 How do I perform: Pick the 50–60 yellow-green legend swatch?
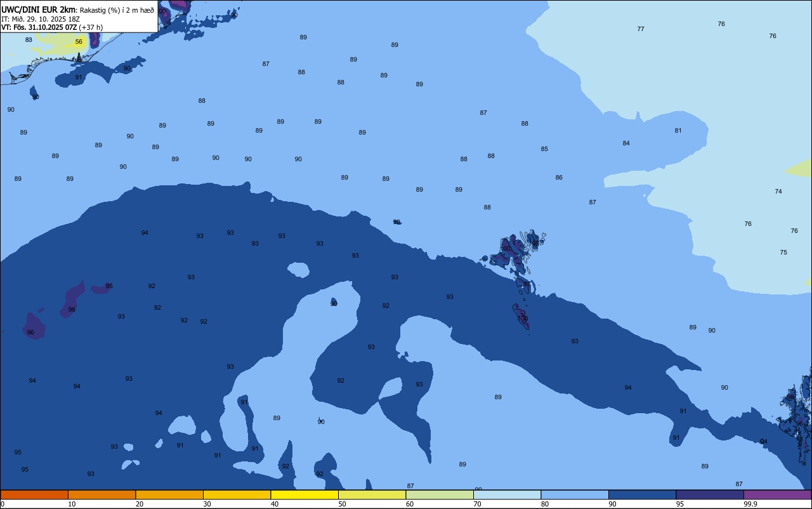(x=372, y=494)
